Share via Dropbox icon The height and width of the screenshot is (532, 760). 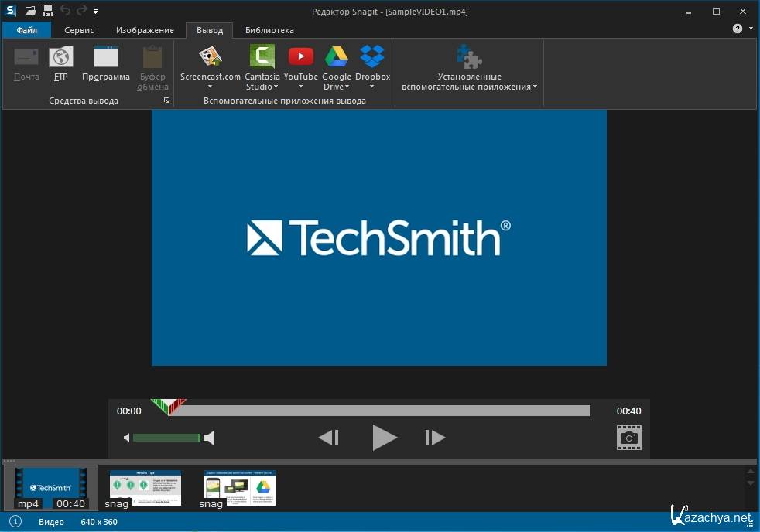click(x=372, y=58)
